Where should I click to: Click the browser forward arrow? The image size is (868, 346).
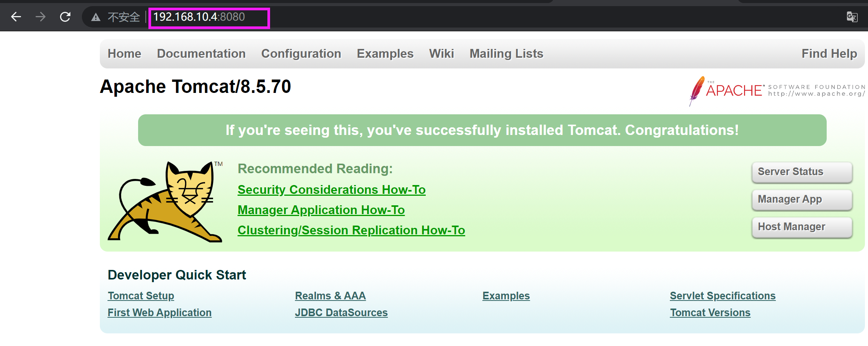pyautogui.click(x=41, y=17)
